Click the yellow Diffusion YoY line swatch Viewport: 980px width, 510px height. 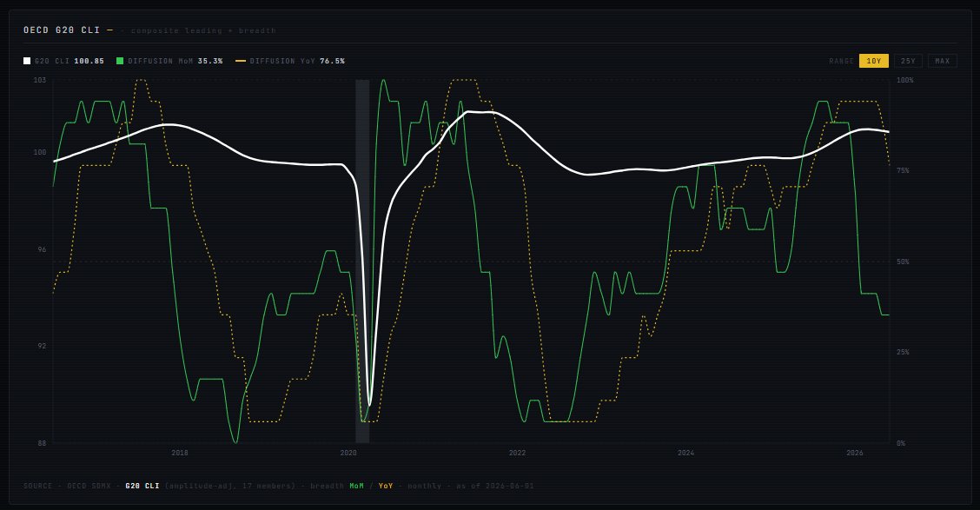click(x=240, y=61)
